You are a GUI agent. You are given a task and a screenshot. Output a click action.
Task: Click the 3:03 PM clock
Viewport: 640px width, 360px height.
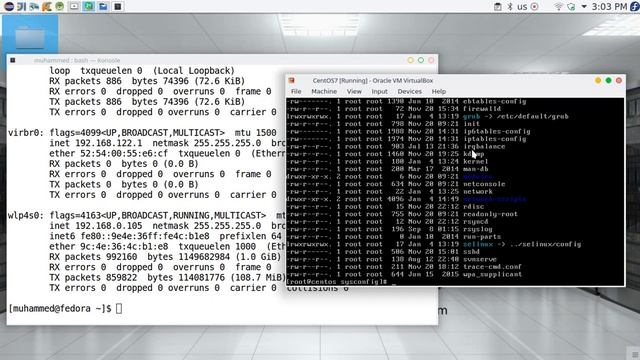point(609,7)
